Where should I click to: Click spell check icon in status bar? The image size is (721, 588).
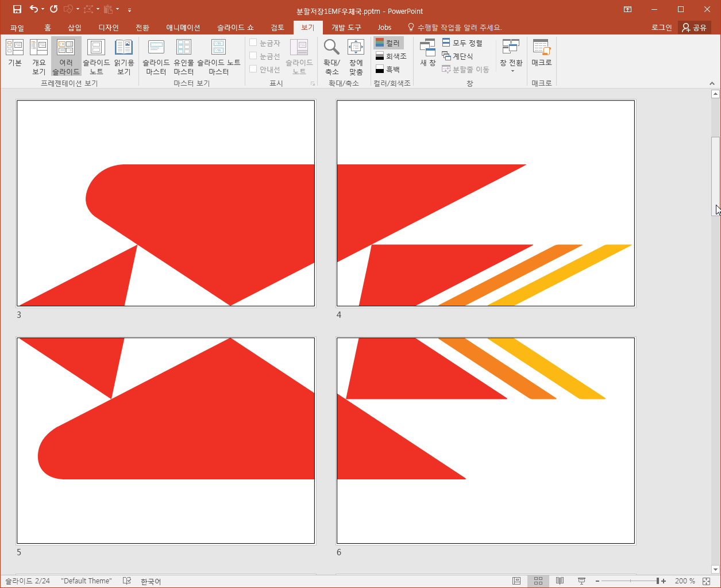pos(127,581)
